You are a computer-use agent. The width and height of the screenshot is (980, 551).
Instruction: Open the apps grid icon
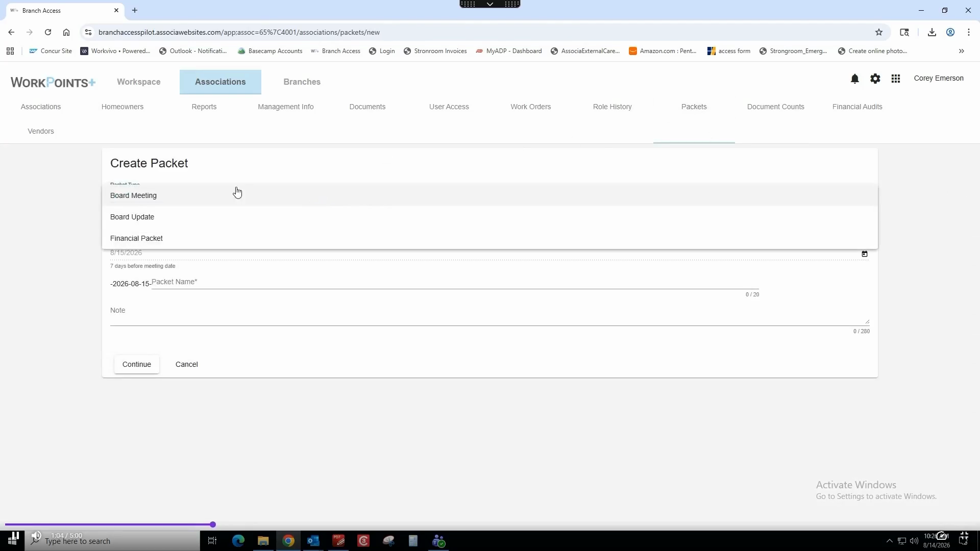[x=896, y=79]
